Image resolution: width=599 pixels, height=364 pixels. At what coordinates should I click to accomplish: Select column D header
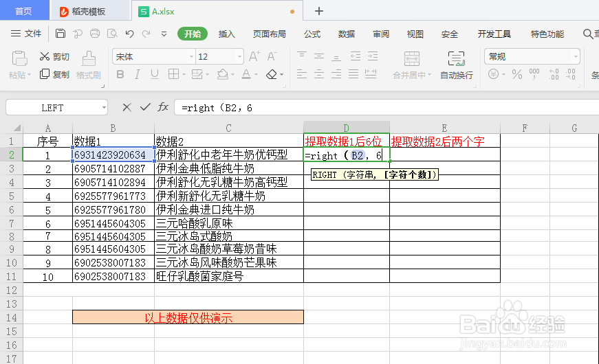pos(347,128)
